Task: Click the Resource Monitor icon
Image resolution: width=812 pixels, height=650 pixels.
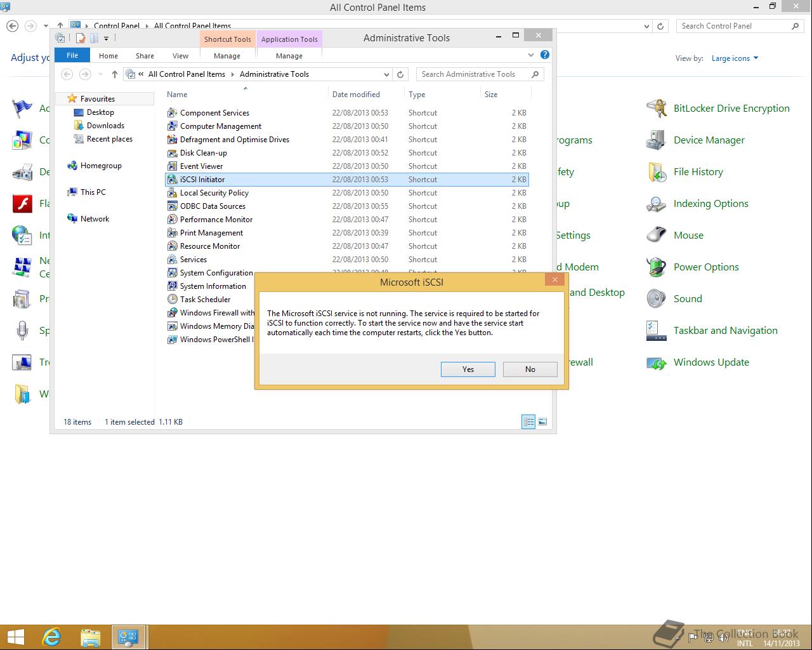Action: (172, 246)
